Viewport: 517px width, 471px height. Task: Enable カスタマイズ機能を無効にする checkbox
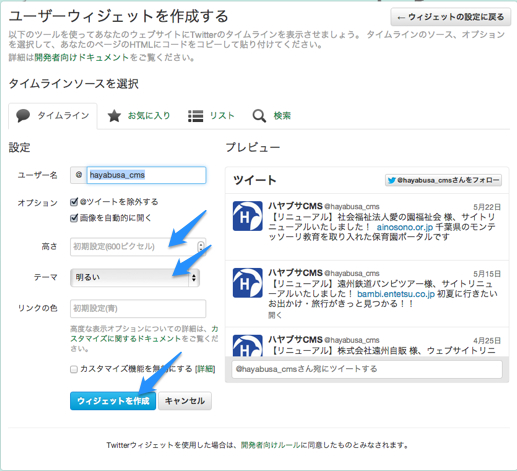pyautogui.click(x=74, y=369)
